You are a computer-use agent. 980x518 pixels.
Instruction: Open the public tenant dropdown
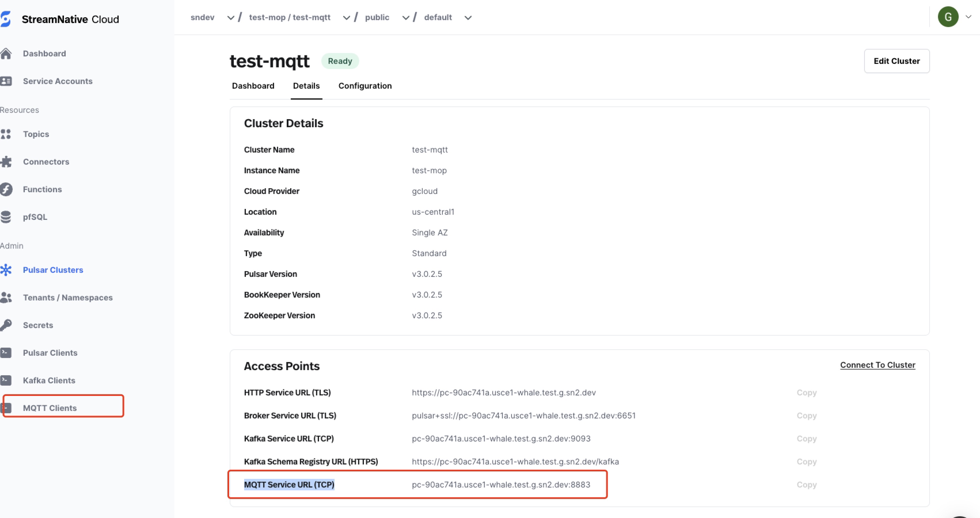point(405,18)
